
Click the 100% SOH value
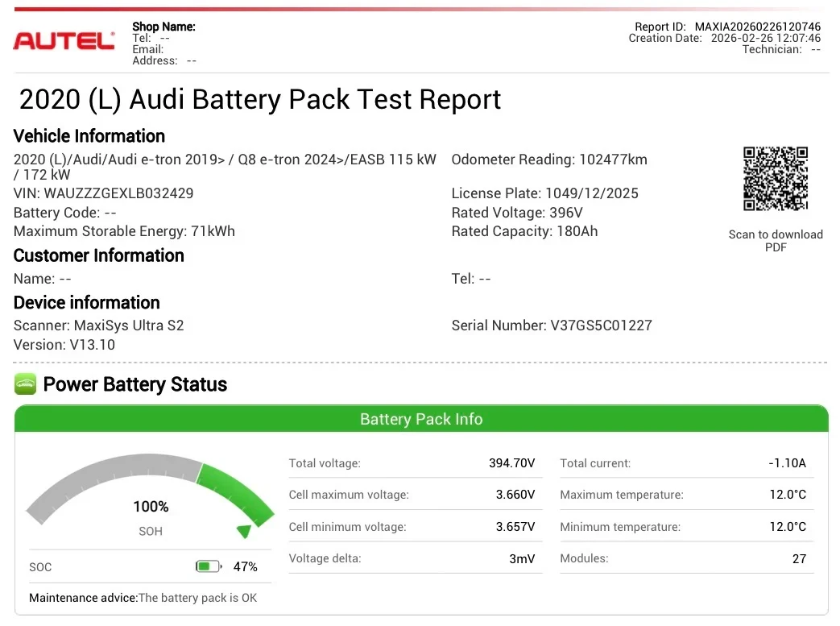coord(151,507)
